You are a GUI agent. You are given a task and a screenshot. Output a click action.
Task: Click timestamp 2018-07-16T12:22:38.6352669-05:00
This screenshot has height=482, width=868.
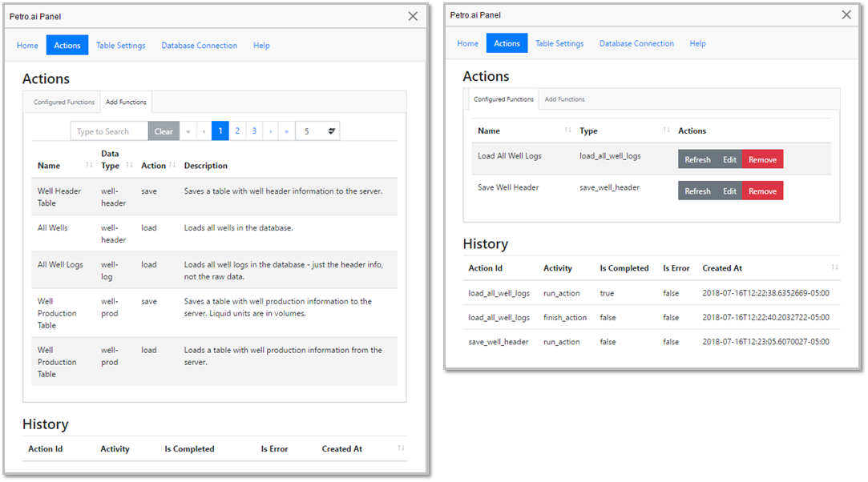(x=765, y=293)
